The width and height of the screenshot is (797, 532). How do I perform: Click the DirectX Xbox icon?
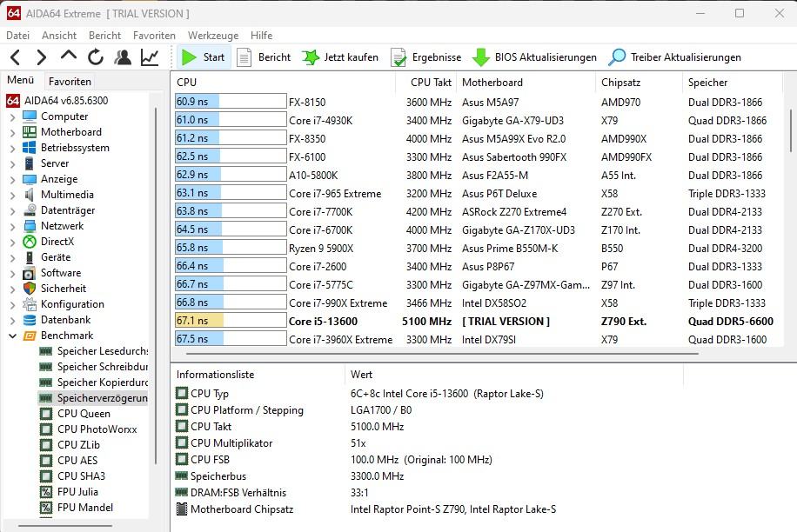pyautogui.click(x=30, y=242)
